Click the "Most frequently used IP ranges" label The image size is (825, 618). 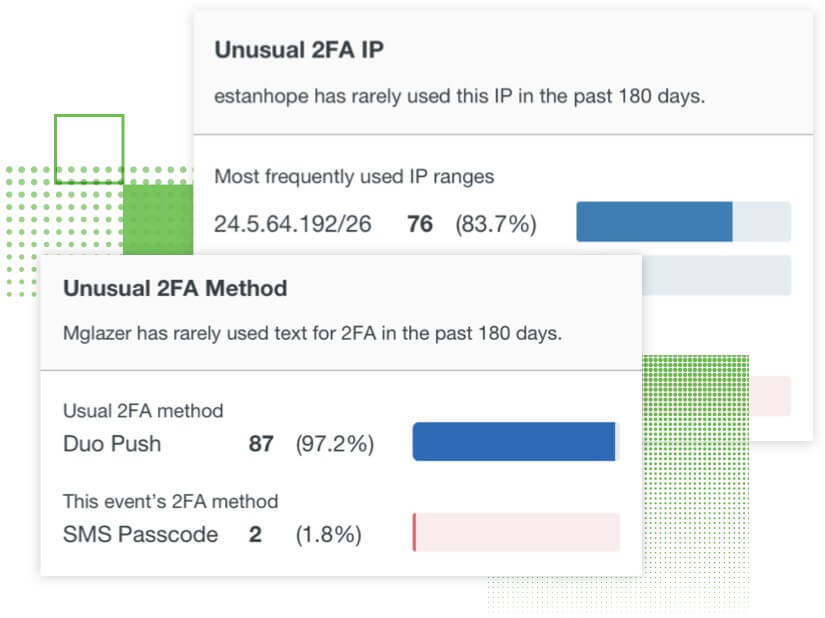[x=354, y=177]
